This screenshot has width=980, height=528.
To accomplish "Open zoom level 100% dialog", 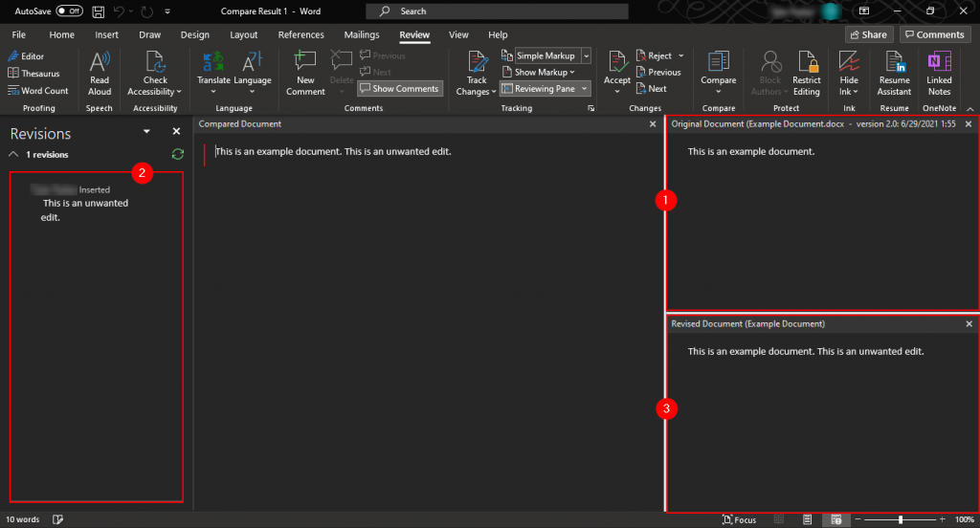I will point(965,520).
